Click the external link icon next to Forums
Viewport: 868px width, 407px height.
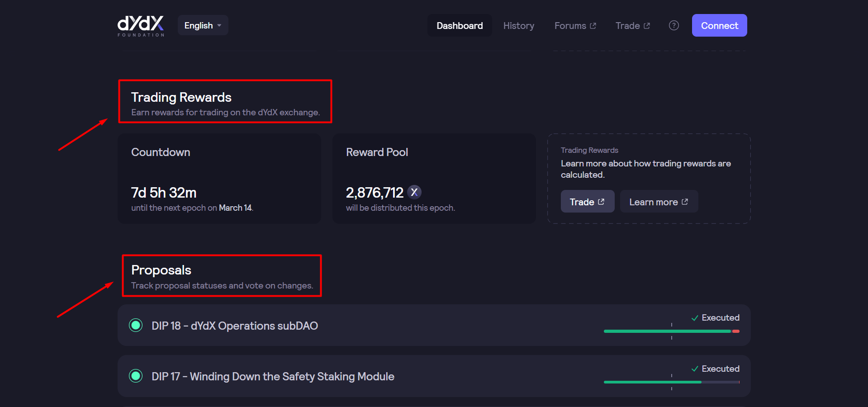pyautogui.click(x=593, y=26)
